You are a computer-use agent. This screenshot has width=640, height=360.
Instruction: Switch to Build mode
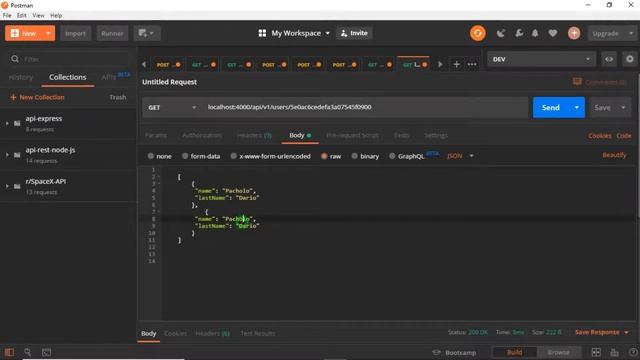(x=514, y=352)
